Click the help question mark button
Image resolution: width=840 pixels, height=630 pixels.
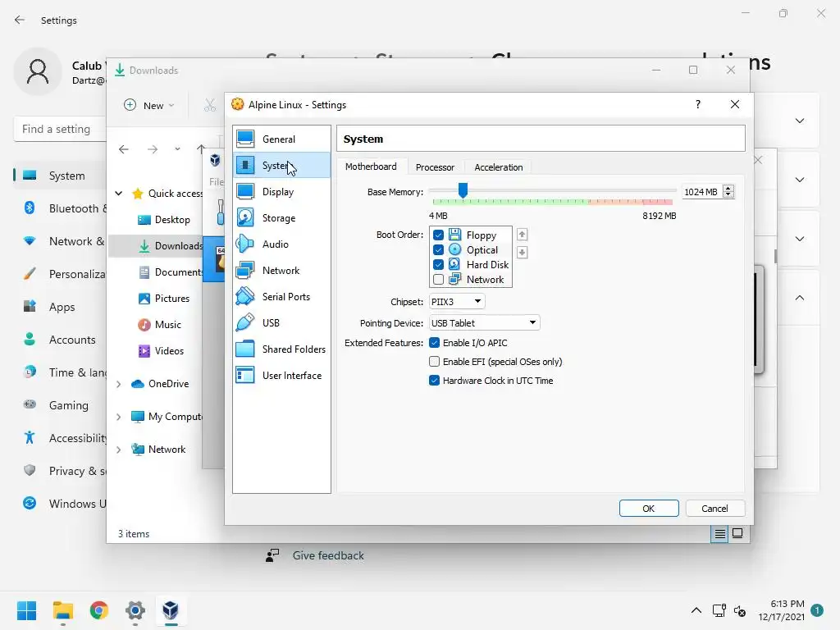(697, 104)
